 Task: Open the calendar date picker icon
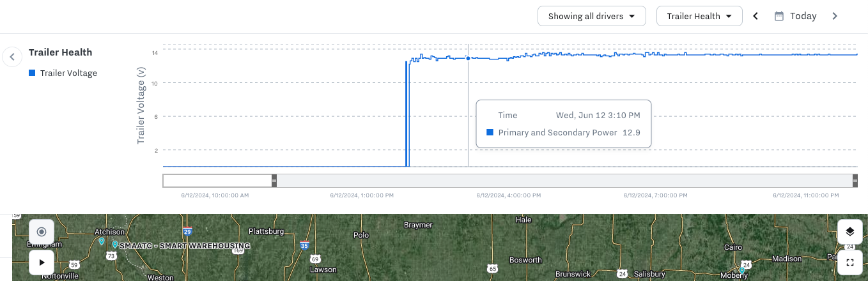pyautogui.click(x=779, y=16)
